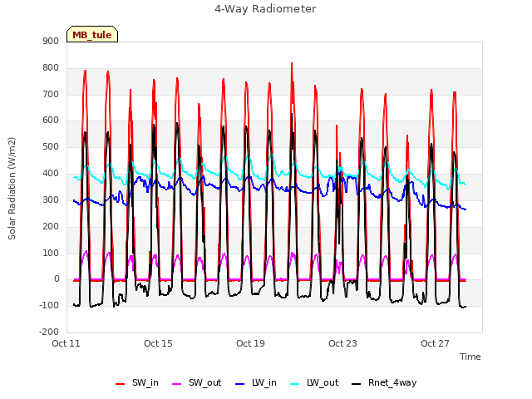Click the Time axis title

pyautogui.click(x=470, y=357)
